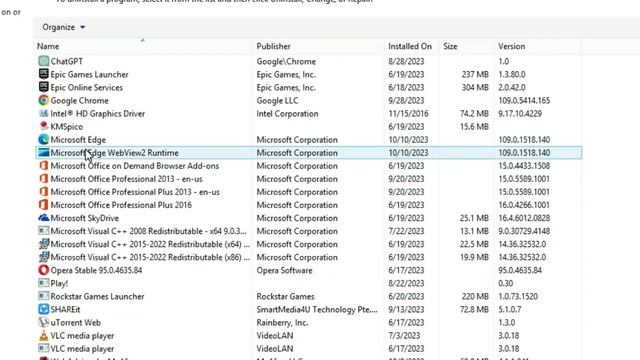Screen dimensions: 640x360
Task: Click the ChatGPT program icon
Action: [x=43, y=61]
